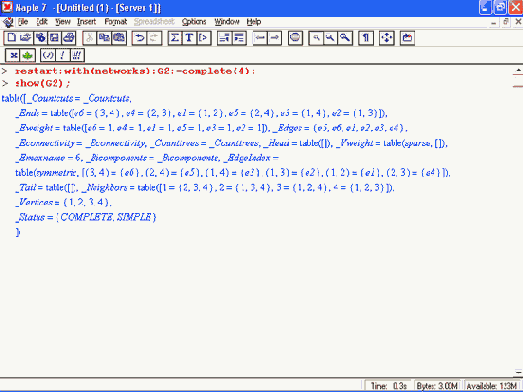Print the worksheet using the printer icon
Image resolution: width=523 pixels, height=392 pixels.
[69, 38]
